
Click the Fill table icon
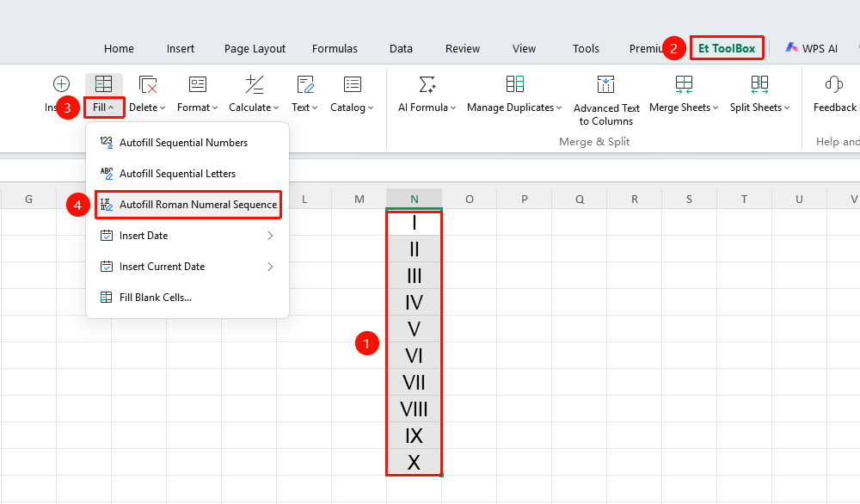pos(103,84)
